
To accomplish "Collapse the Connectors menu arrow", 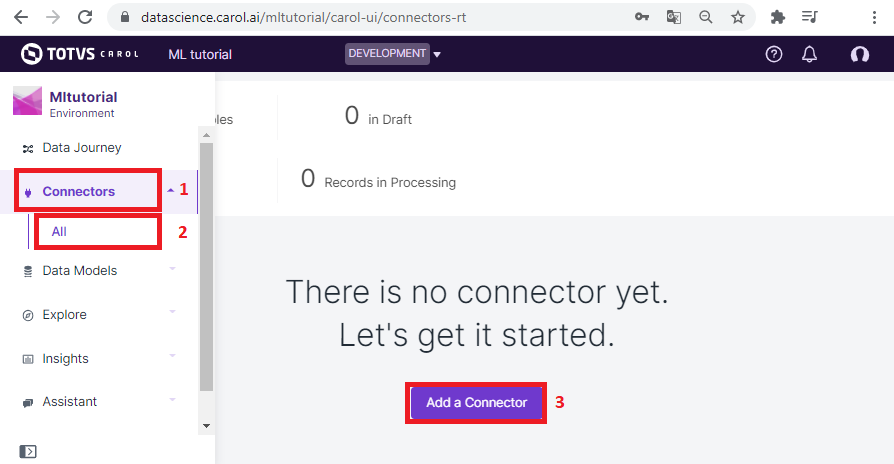I will (170, 190).
